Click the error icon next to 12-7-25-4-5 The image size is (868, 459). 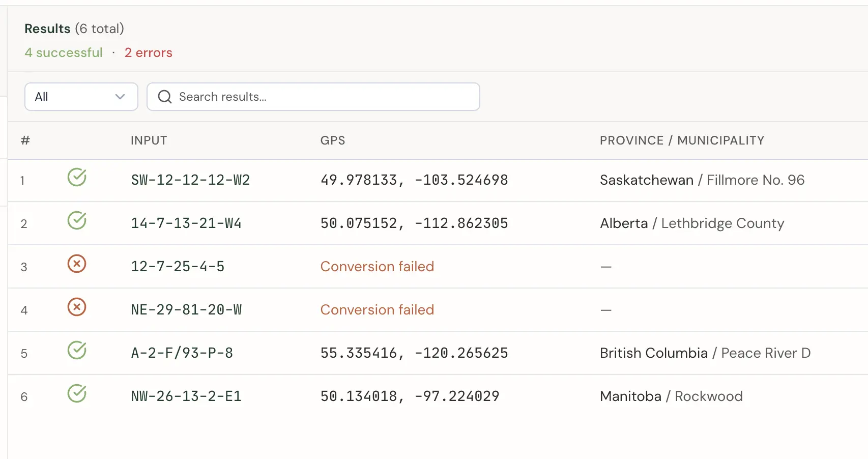pyautogui.click(x=76, y=264)
